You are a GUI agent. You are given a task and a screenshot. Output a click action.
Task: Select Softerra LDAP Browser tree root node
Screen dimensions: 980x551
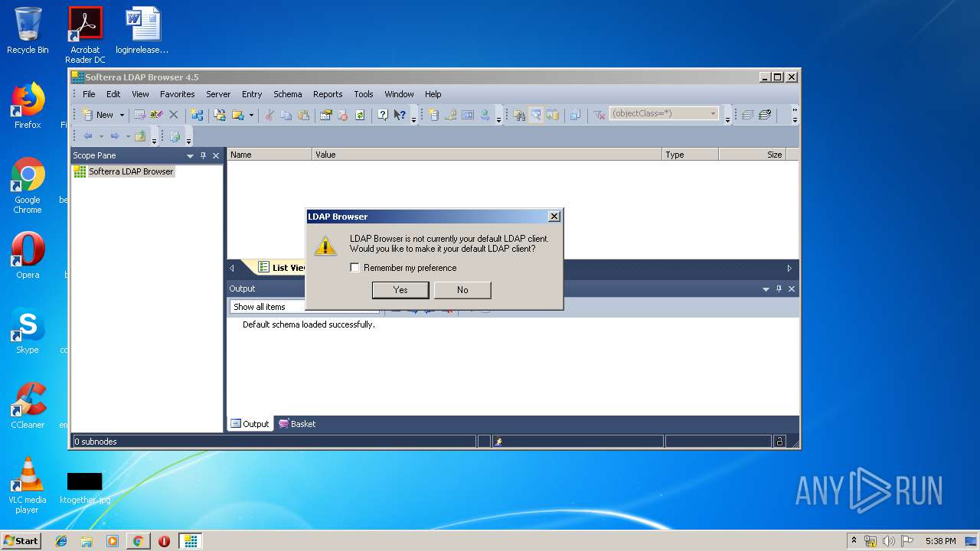point(131,171)
